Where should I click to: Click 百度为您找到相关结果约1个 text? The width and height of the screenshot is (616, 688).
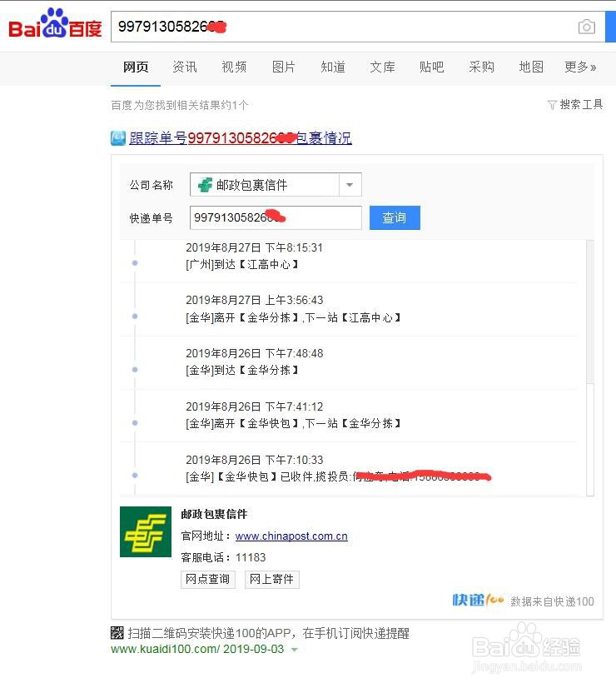180,105
